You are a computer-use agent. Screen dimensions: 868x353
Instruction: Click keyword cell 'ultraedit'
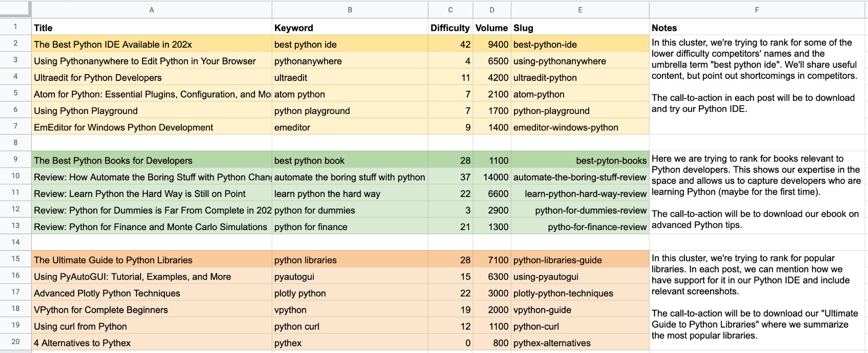pyautogui.click(x=350, y=77)
